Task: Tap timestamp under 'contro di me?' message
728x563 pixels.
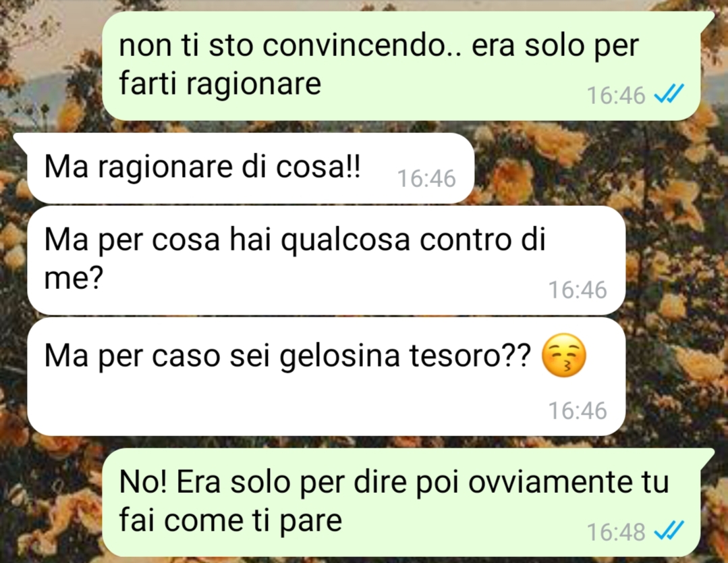Action: 578,290
